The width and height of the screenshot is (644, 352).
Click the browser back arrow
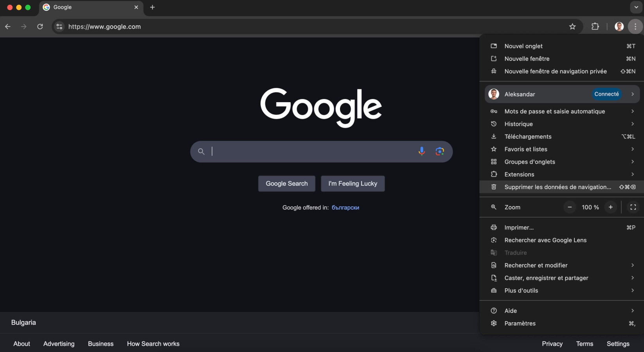[x=8, y=27]
